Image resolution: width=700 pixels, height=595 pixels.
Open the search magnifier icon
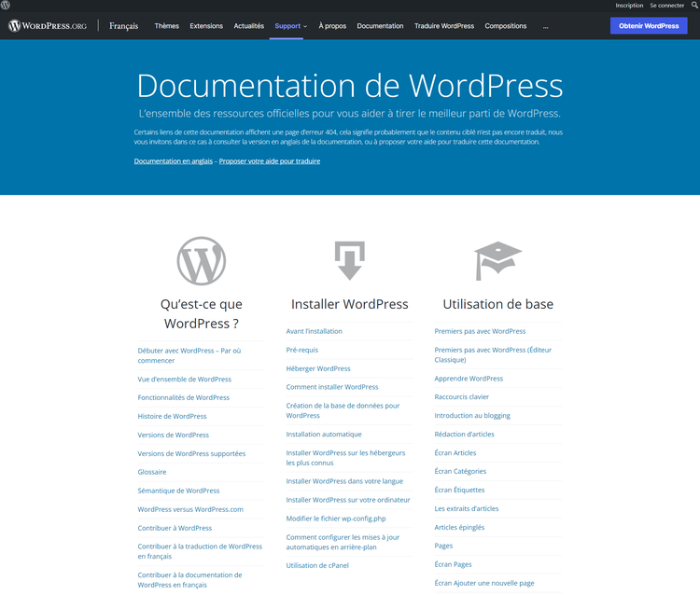tap(694, 5)
